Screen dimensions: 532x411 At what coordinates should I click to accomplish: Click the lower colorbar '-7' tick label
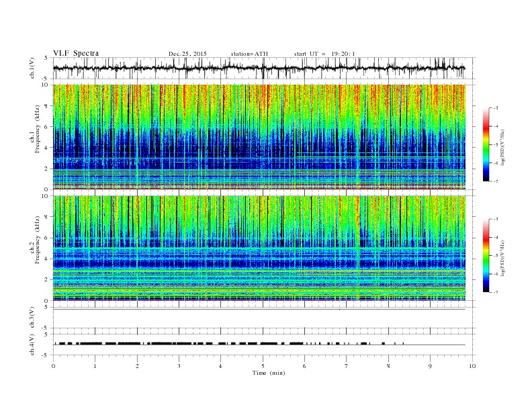tap(496, 292)
